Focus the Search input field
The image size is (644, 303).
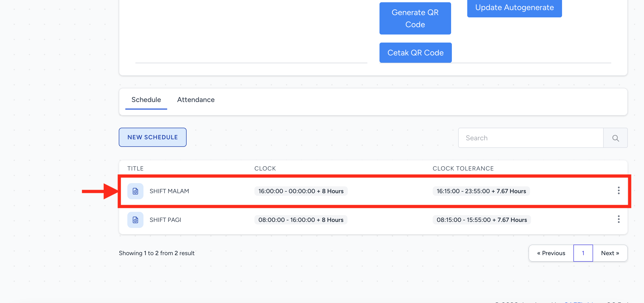pos(531,138)
